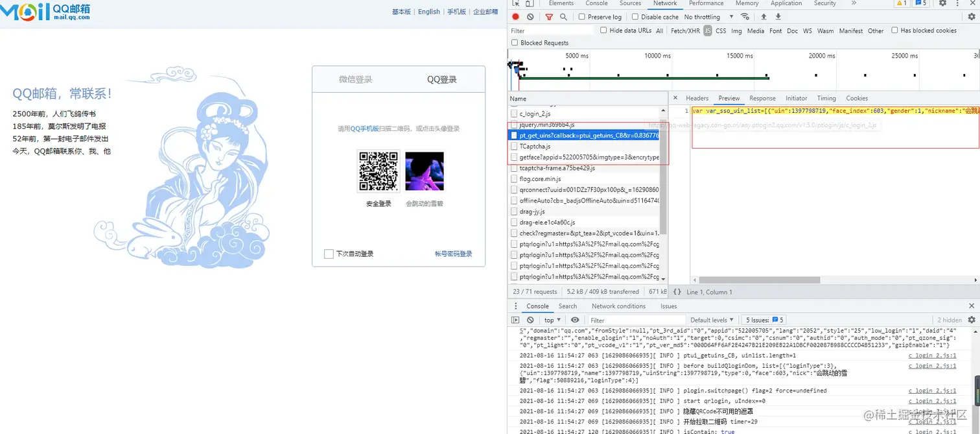Screen dimensions: 980x434
Task: Open the English version link
Action: (429, 12)
